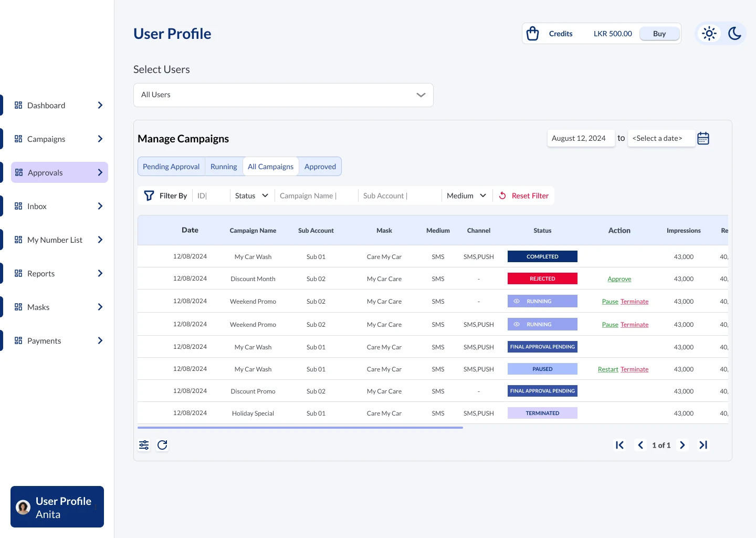Screen dimensions: 756x538
Task: Switch to the Pending Approval tab
Action: tap(171, 167)
